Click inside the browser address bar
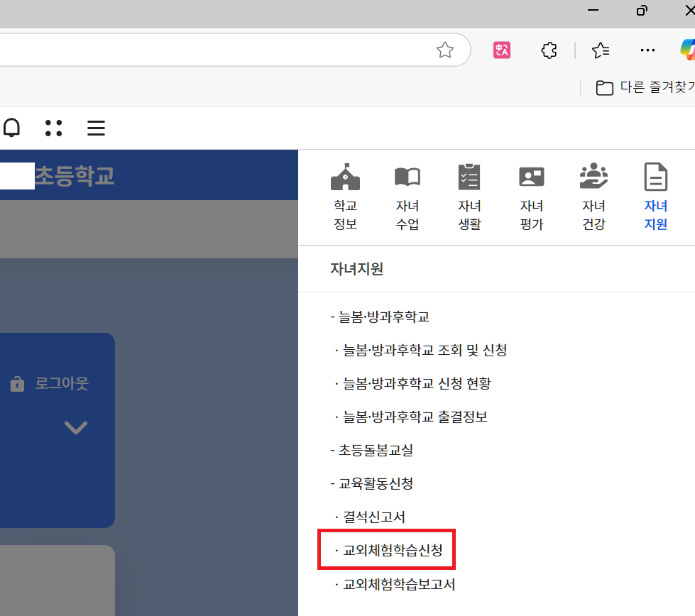Image resolution: width=695 pixels, height=616 pixels. coord(213,50)
